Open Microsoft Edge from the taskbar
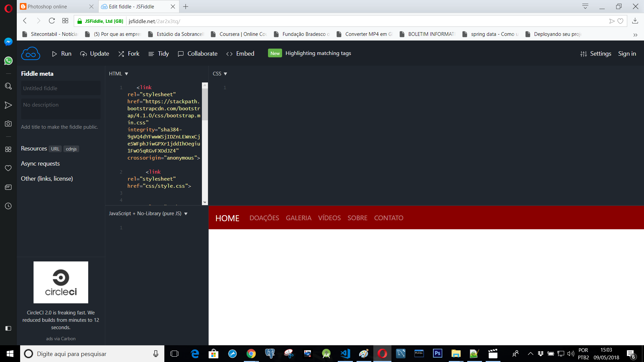 pyautogui.click(x=195, y=354)
